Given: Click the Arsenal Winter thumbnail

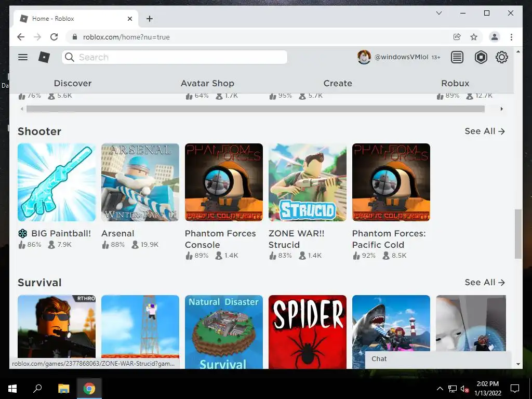Looking at the screenshot, I should [140, 182].
